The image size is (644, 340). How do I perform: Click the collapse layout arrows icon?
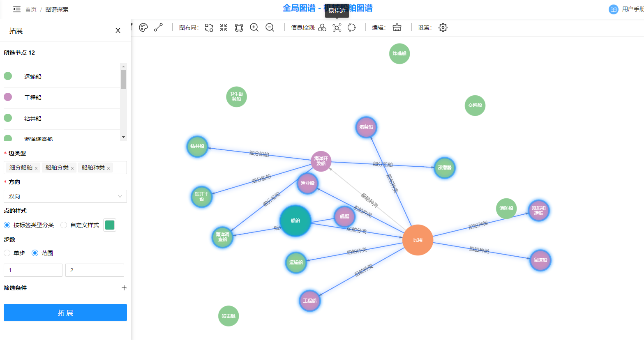(x=224, y=28)
